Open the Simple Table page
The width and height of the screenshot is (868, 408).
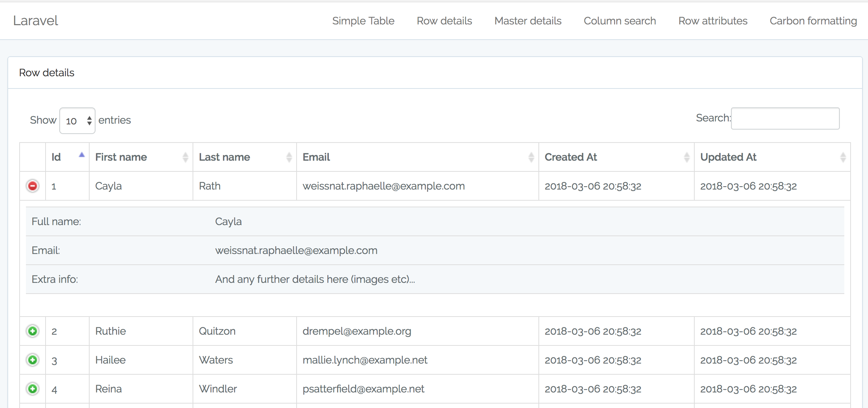363,21
